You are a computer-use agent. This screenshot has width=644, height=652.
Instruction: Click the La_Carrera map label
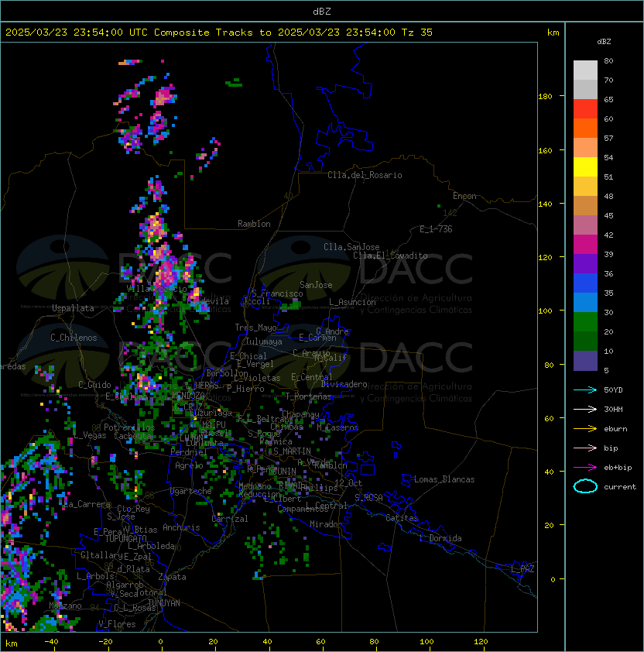click(x=87, y=504)
